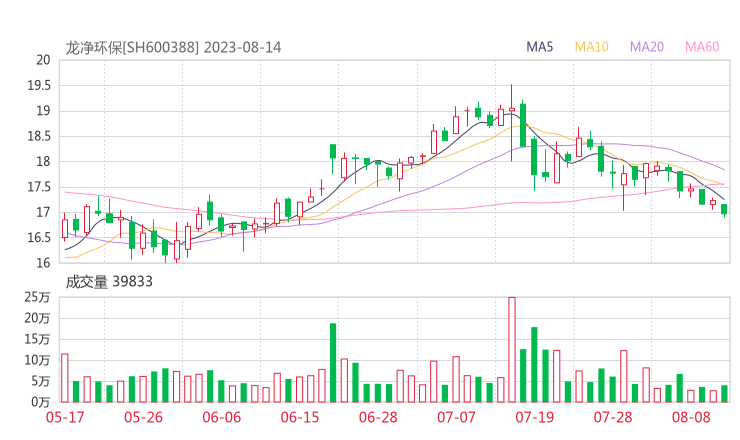Click the MA10 legend label
The height and width of the screenshot is (440, 740).
(x=591, y=47)
